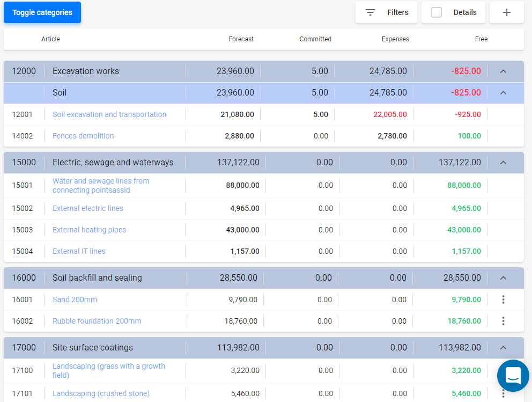Click the green free value 43,000.00
532x402 pixels.
(x=464, y=230)
